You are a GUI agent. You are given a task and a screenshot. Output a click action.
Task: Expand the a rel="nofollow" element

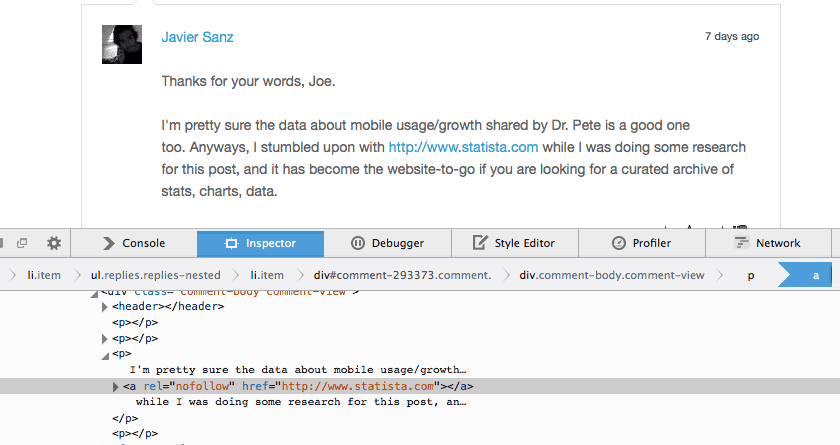point(115,387)
